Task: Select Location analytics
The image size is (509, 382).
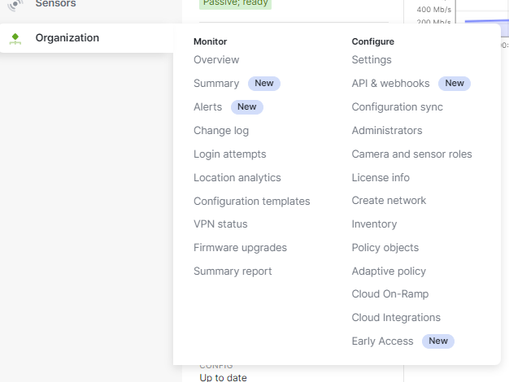Action: point(237,178)
